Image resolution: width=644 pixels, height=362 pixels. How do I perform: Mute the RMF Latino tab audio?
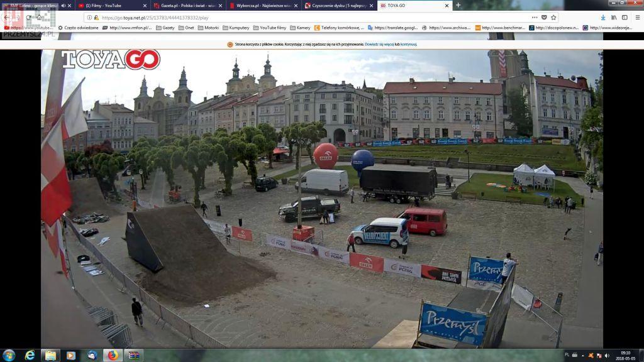(x=63, y=6)
